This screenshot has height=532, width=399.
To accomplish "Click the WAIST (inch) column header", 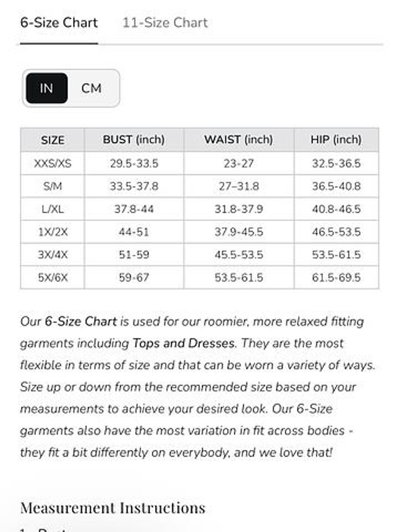I will [239, 140].
